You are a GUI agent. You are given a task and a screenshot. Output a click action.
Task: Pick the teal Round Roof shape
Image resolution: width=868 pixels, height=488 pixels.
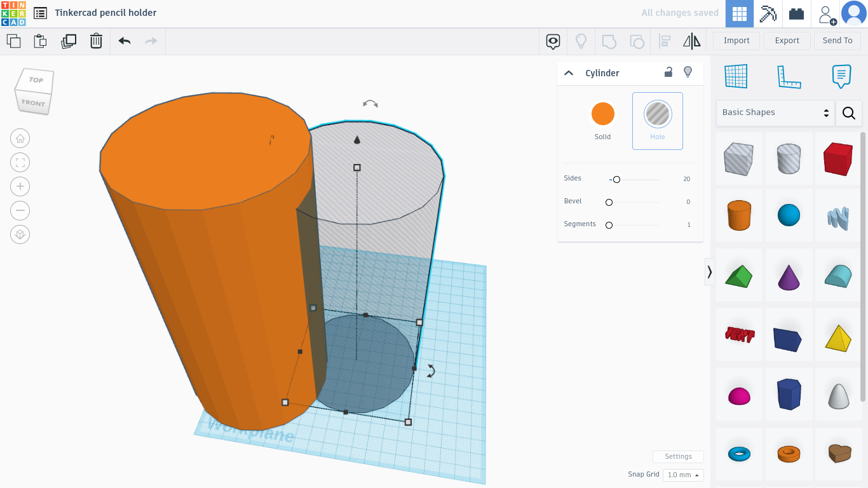tap(838, 276)
